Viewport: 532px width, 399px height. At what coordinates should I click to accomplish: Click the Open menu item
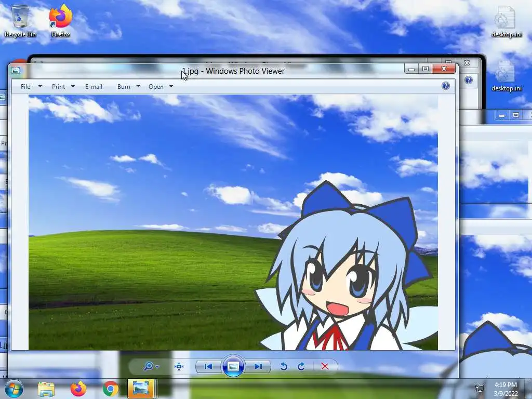(156, 87)
